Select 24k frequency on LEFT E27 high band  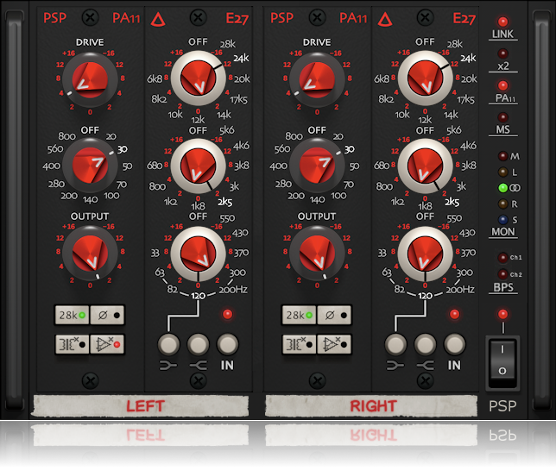(241, 58)
